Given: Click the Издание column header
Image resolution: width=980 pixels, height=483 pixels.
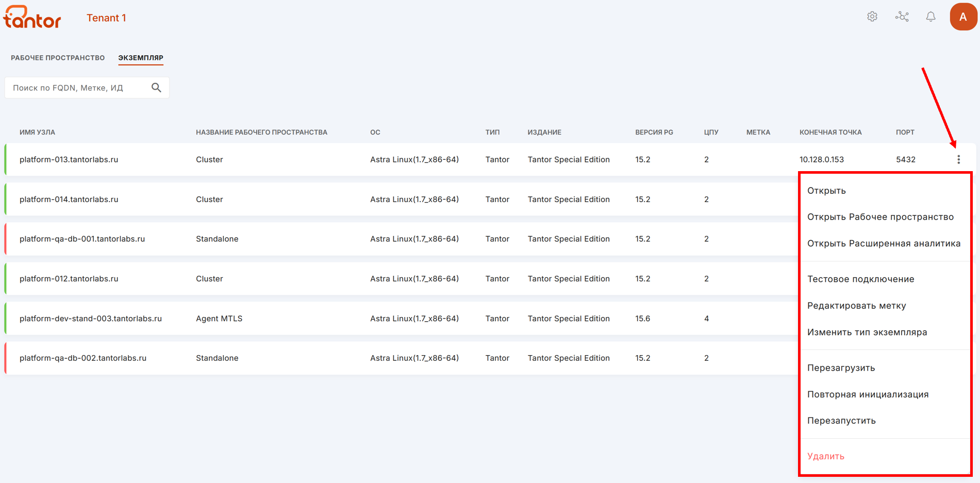Looking at the screenshot, I should tap(544, 132).
